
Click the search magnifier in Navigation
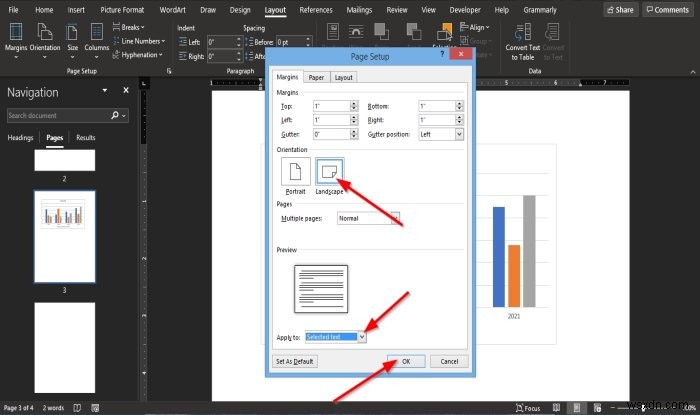click(x=115, y=115)
